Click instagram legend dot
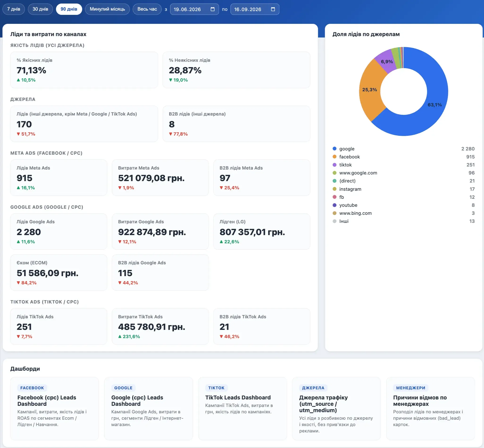The width and height of the screenshot is (484, 448). tap(334, 189)
